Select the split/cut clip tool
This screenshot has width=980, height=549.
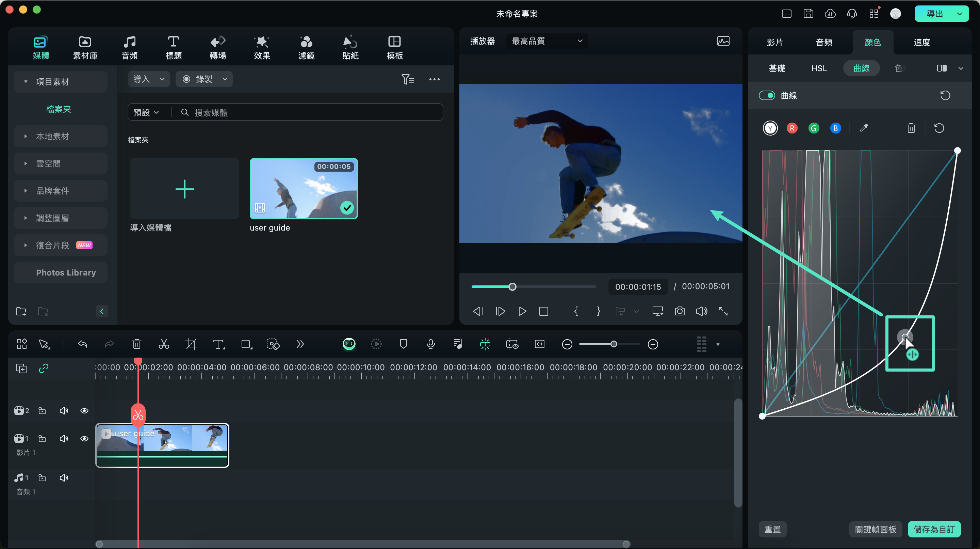pos(164,344)
